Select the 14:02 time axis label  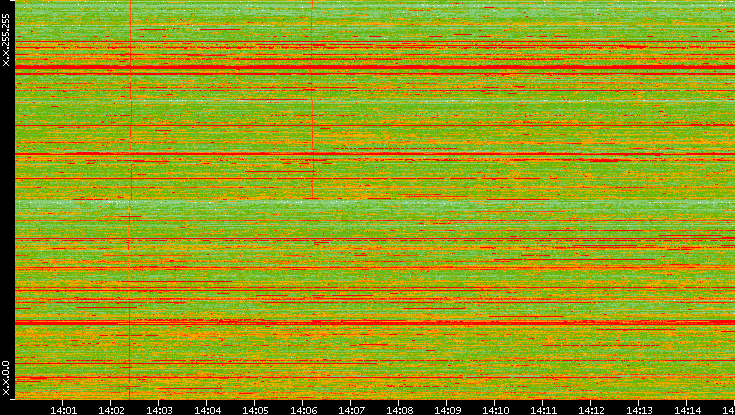tap(111, 411)
